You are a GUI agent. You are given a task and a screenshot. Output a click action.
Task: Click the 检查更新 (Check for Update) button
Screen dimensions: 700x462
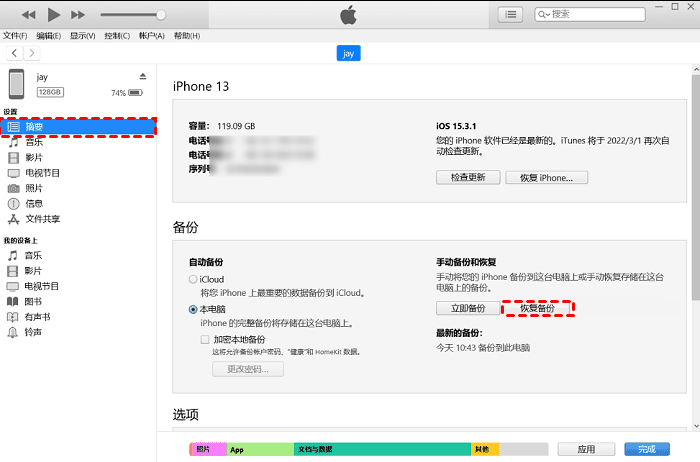coord(468,177)
